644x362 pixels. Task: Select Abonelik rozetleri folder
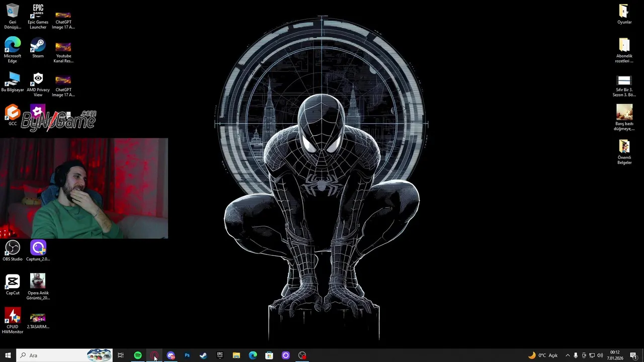pyautogui.click(x=624, y=50)
